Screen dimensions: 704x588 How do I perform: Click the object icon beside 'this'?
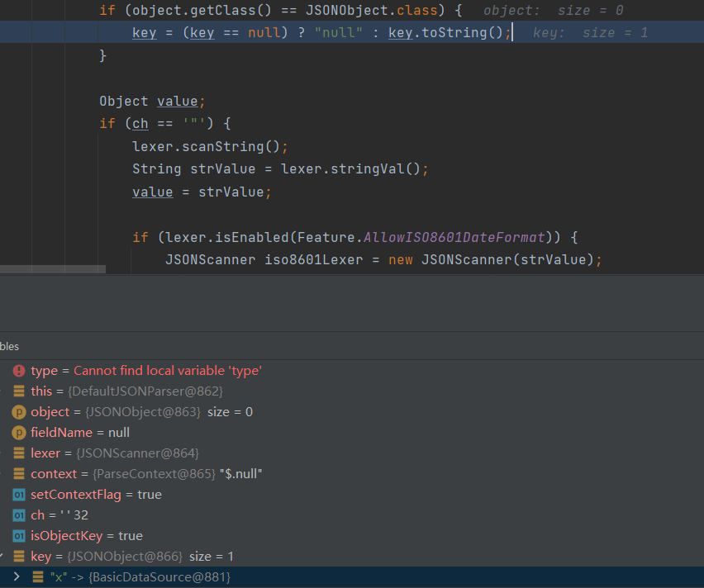click(x=19, y=391)
